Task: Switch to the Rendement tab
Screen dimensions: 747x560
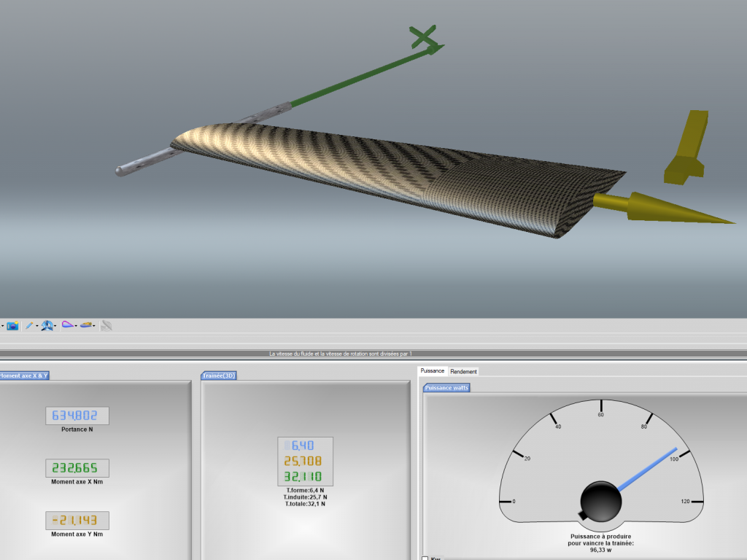Action: (463, 371)
